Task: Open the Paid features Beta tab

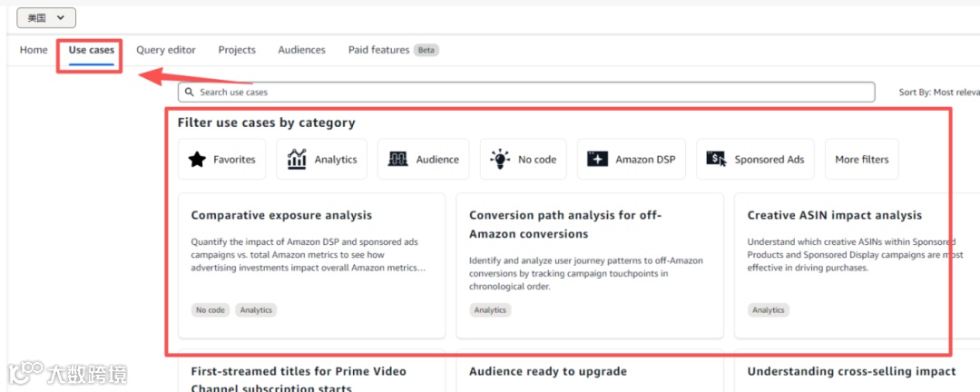Action: coord(394,50)
